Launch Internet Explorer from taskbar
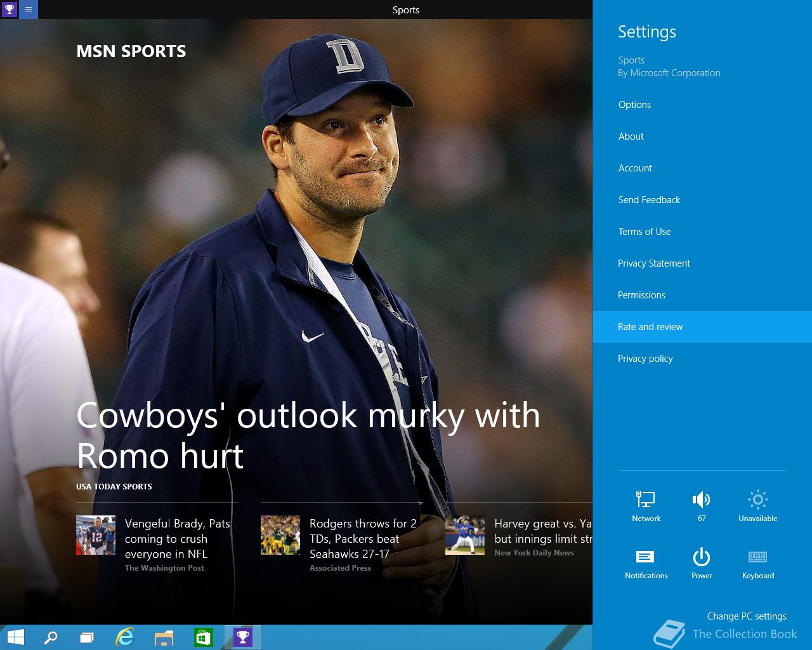Viewport: 812px width, 650px height. 125,637
